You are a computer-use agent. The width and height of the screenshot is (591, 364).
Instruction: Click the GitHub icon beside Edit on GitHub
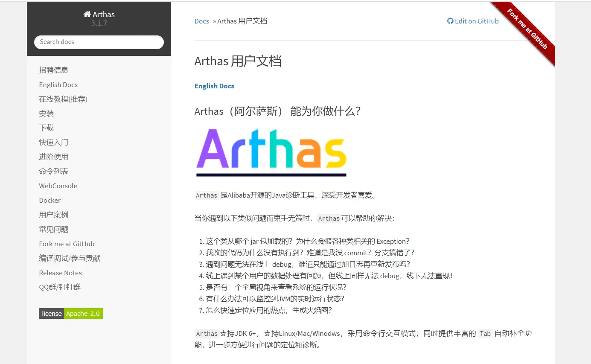[449, 20]
